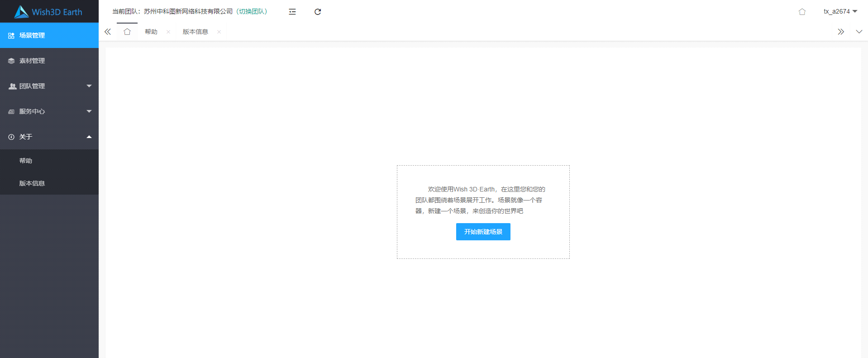868x358 pixels.
Task: Close the 版本信息 tab
Action: 219,32
